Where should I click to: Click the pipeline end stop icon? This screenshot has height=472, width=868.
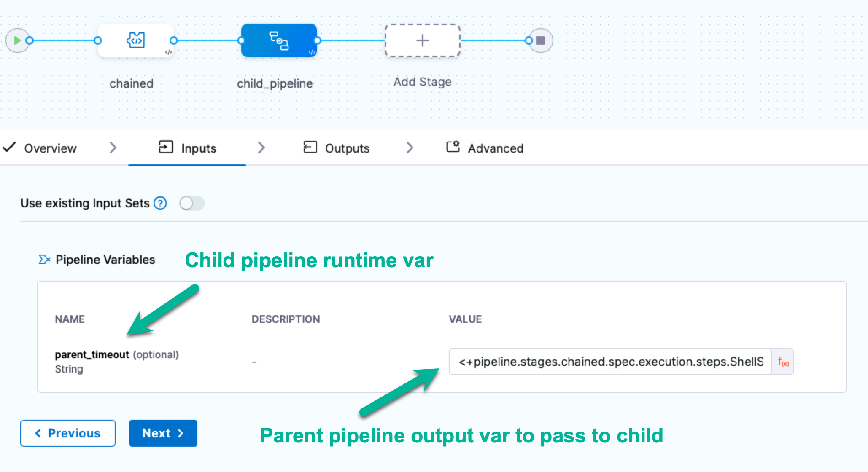(x=541, y=40)
